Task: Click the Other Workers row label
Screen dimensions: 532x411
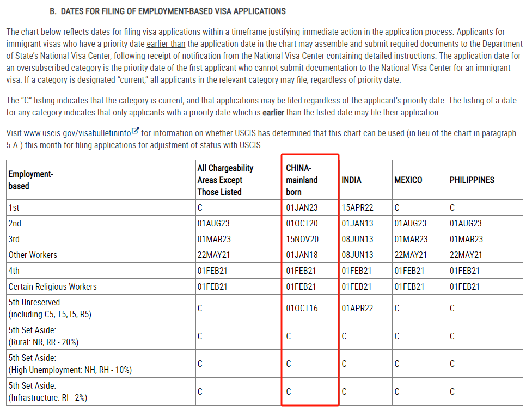Action: 33,255
